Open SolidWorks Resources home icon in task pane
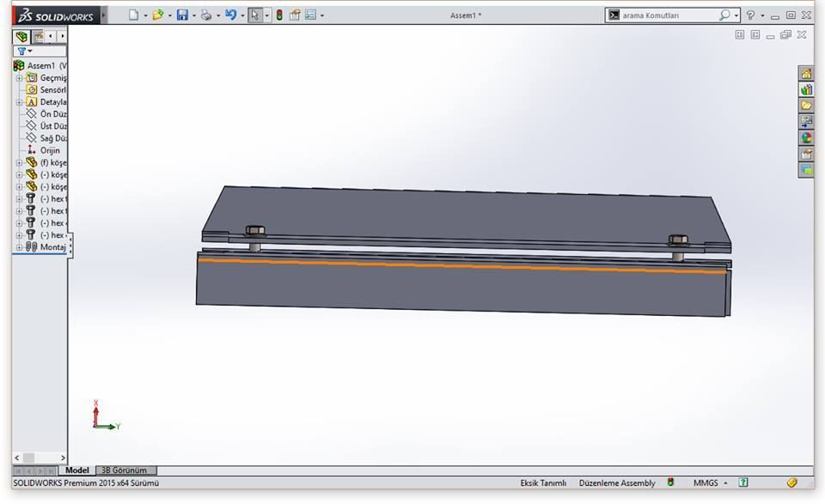This screenshot has width=825, height=504. pyautogui.click(x=806, y=74)
